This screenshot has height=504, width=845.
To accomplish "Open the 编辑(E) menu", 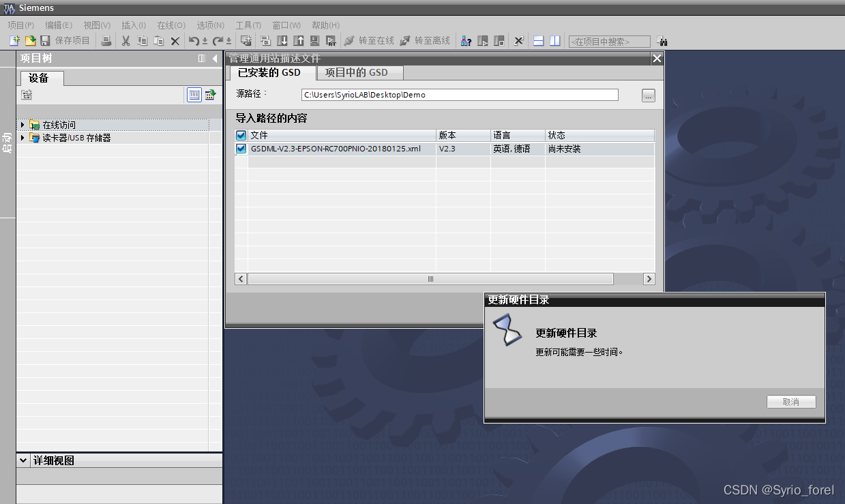I will [x=59, y=25].
